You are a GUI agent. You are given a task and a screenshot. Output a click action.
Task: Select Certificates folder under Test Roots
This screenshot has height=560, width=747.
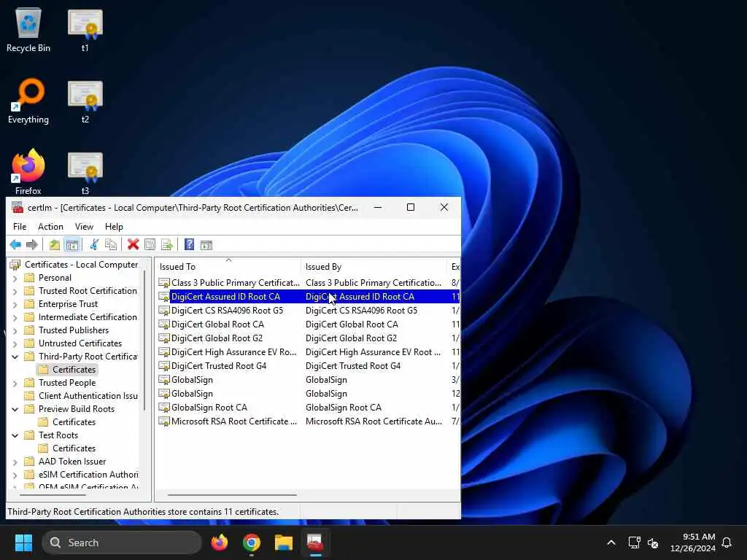click(x=74, y=448)
